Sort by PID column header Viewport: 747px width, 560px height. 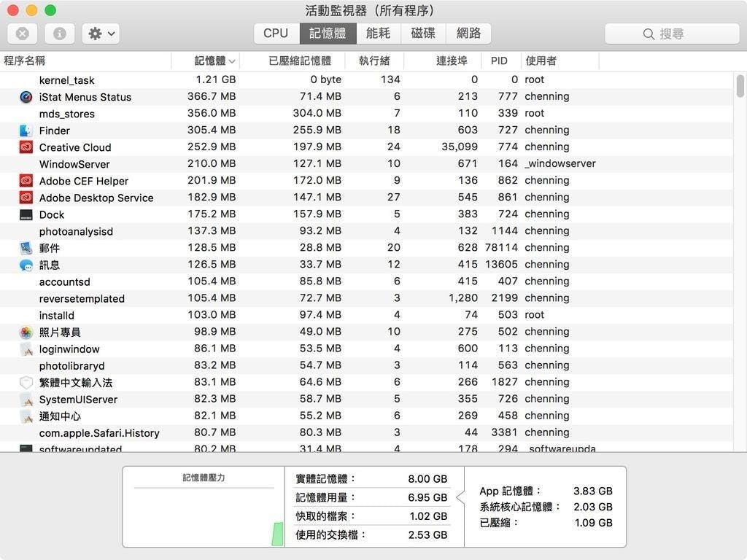pos(501,61)
